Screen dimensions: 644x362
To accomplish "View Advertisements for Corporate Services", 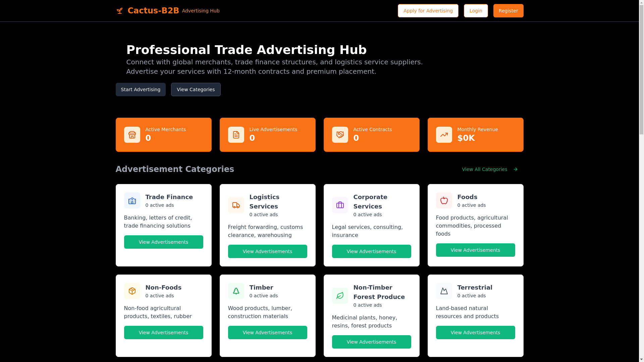I will 372,251.
